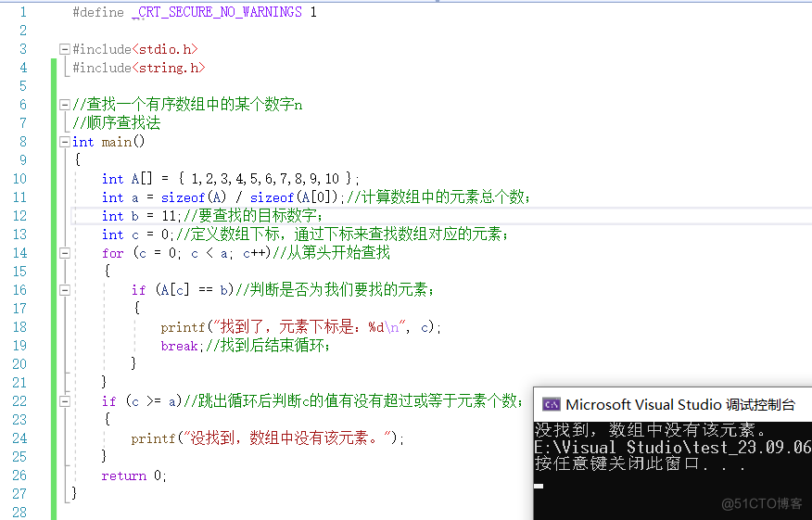Click line number 20 in the gutter
Image resolution: width=812 pixels, height=520 pixels.
pos(19,364)
